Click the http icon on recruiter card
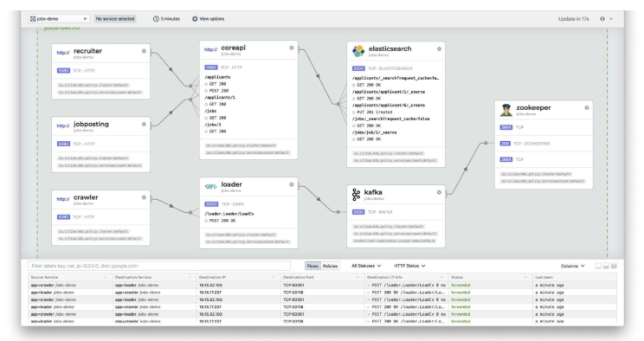The width and height of the screenshot is (644, 341). 63,53
